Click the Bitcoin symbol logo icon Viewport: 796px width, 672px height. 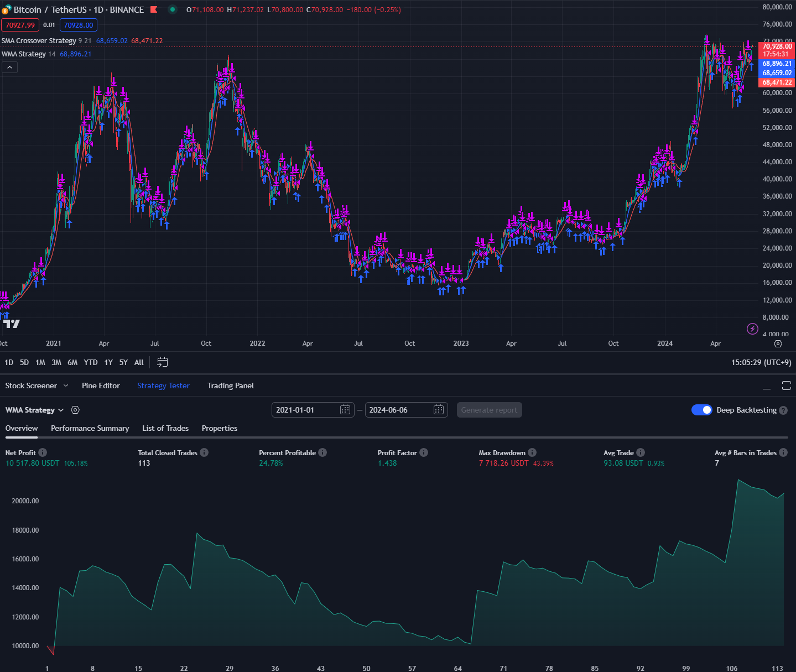click(6, 10)
